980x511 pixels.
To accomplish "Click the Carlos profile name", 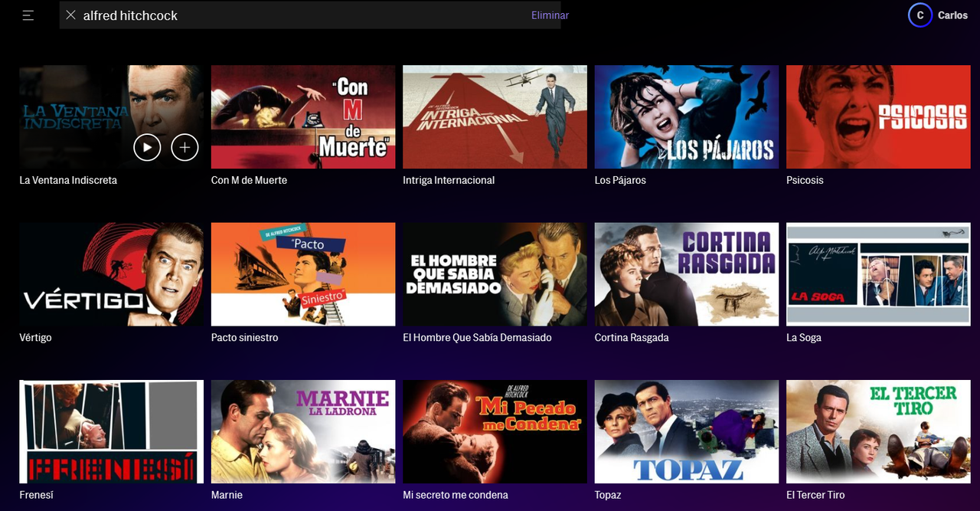I will coord(952,15).
